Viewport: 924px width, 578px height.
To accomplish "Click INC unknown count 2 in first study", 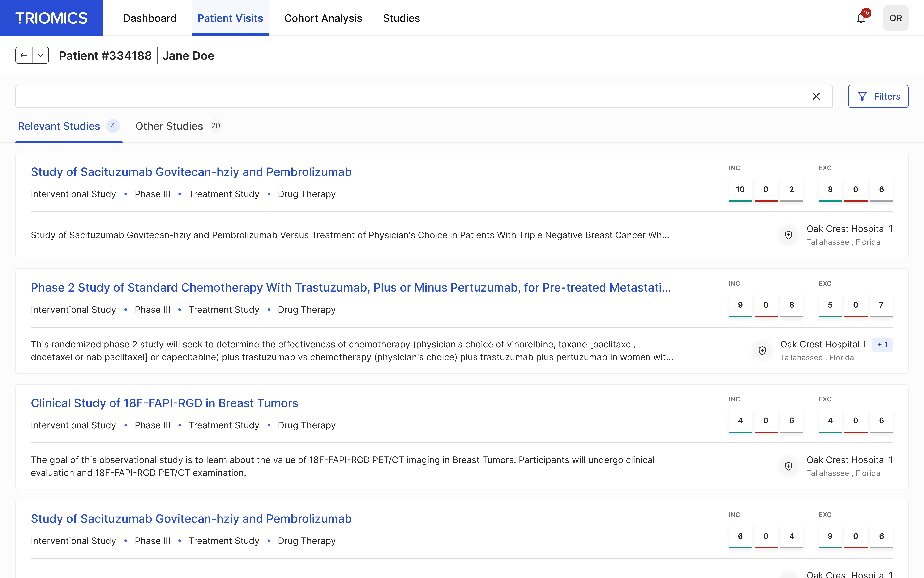I will (x=791, y=190).
